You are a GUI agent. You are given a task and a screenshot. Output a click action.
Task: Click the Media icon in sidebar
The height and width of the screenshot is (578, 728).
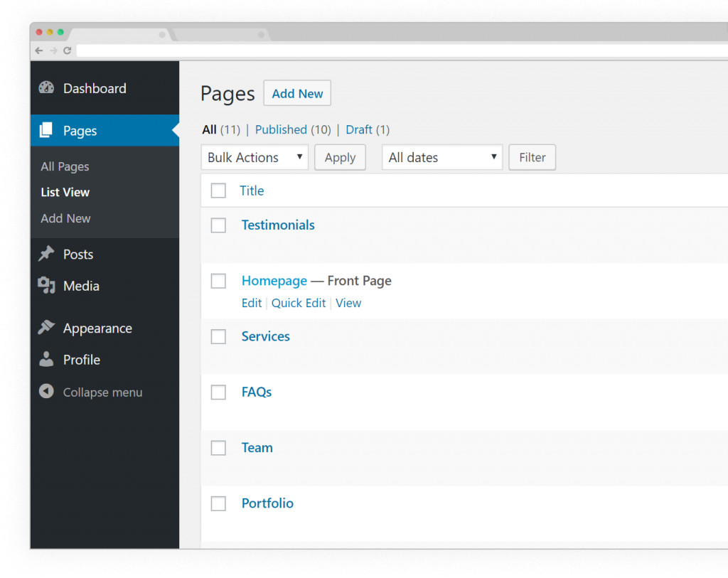[x=46, y=285]
